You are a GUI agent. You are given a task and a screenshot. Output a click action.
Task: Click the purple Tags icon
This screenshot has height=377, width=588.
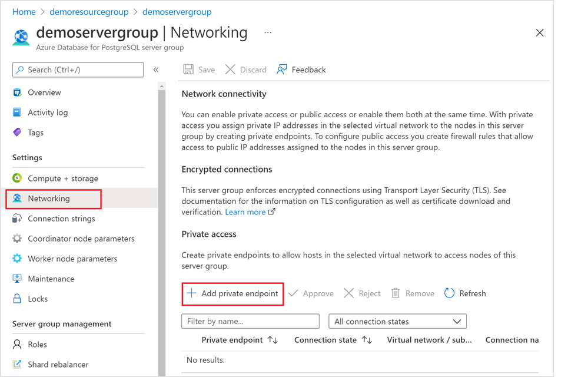click(17, 133)
